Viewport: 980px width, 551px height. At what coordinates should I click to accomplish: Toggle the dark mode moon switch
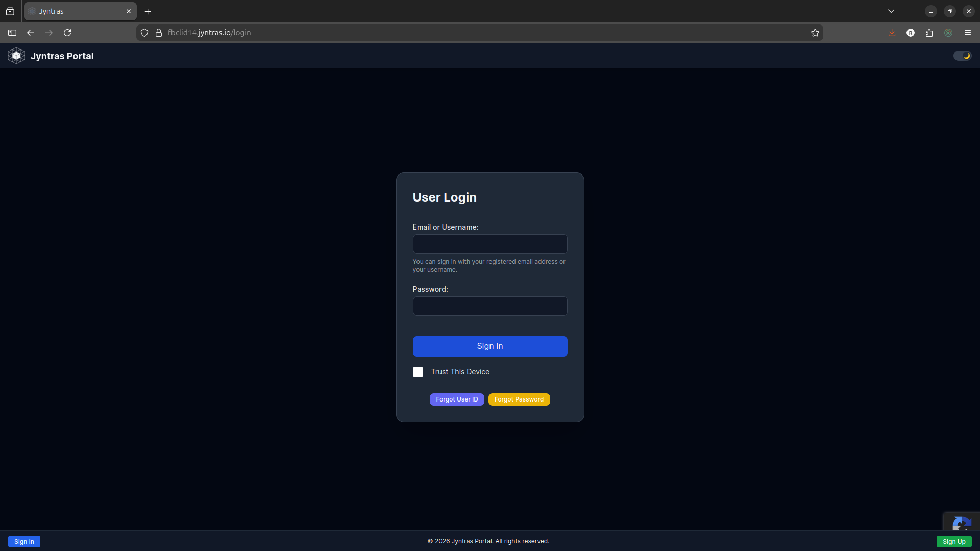[x=962, y=56]
